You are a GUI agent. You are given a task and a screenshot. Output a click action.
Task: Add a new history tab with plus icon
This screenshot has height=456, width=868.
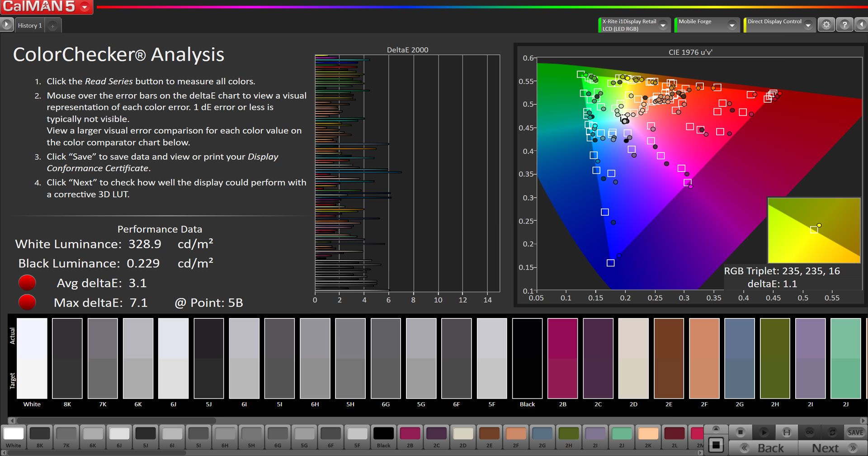pyautogui.click(x=52, y=26)
